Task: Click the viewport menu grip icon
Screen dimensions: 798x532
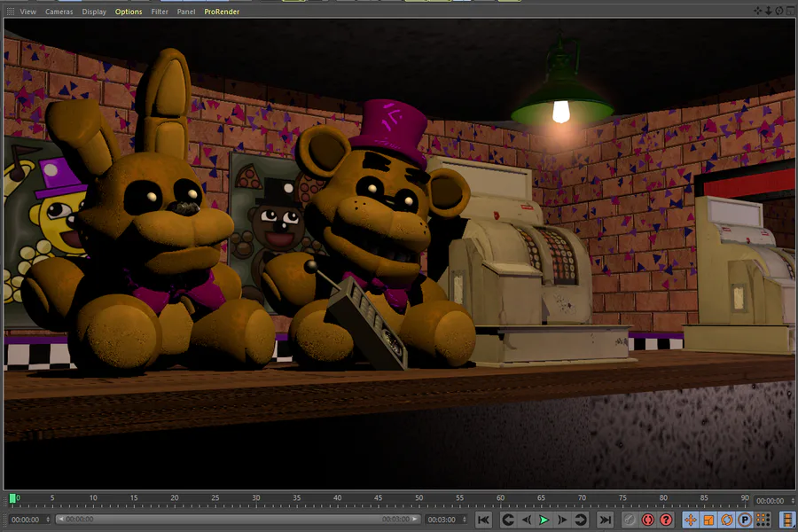Action: point(10,12)
